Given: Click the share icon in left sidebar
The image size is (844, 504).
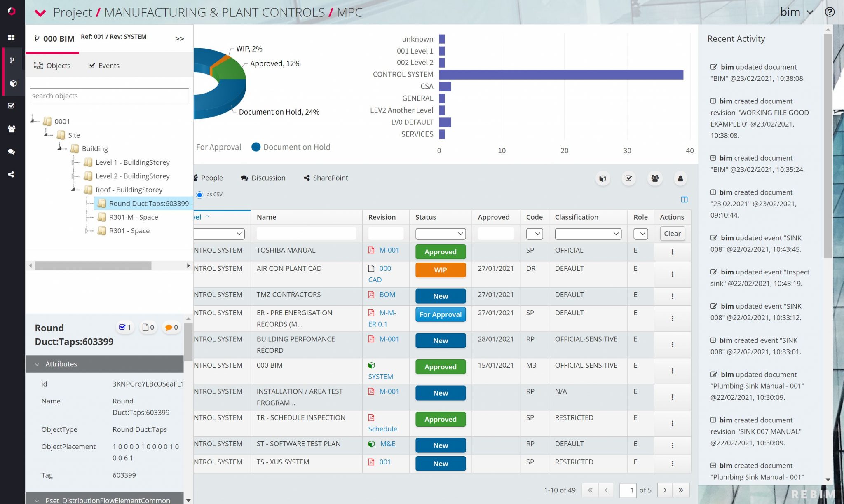Looking at the screenshot, I should pyautogui.click(x=12, y=174).
